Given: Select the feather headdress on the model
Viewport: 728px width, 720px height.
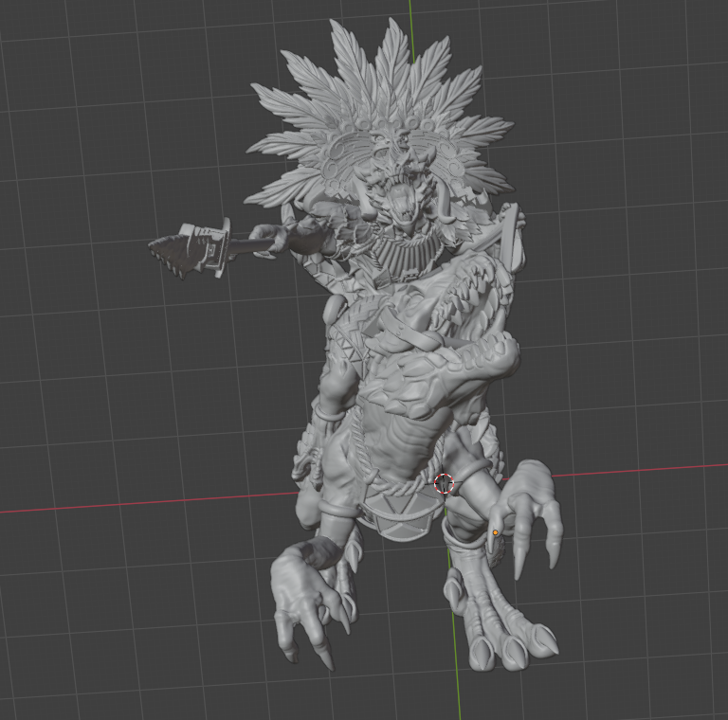Looking at the screenshot, I should [x=379, y=104].
